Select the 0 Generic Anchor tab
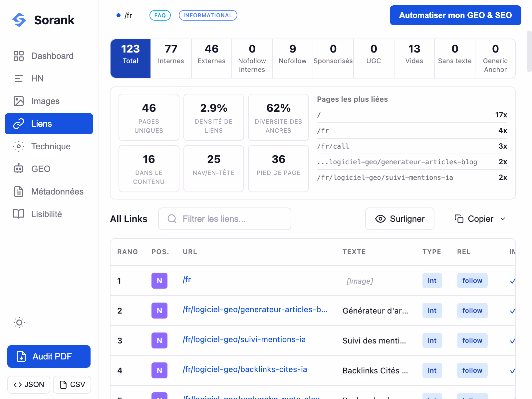This screenshot has height=399, width=532. (495, 59)
